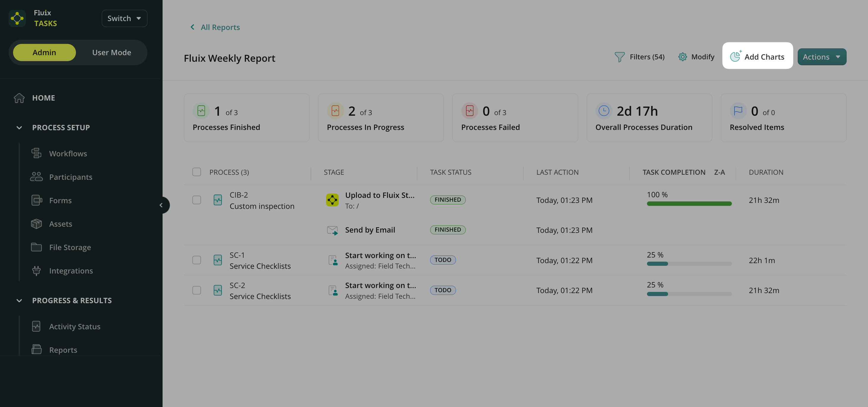Check the CIB-2 process checkbox
Image resolution: width=868 pixels, height=407 pixels.
pyautogui.click(x=196, y=200)
